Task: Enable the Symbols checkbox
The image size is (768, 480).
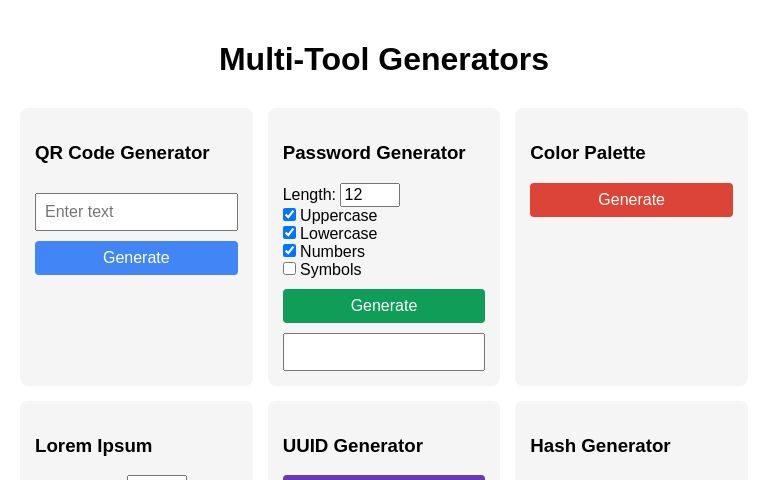Action: (289, 269)
